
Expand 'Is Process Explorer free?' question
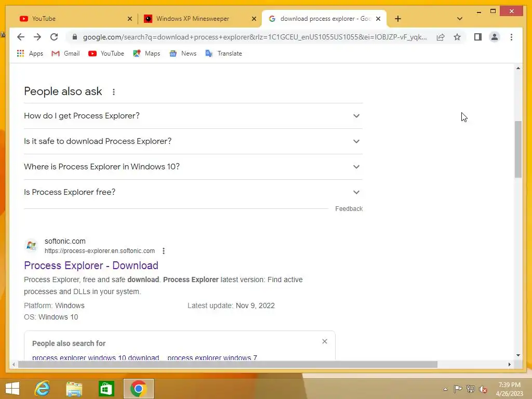pos(193,192)
